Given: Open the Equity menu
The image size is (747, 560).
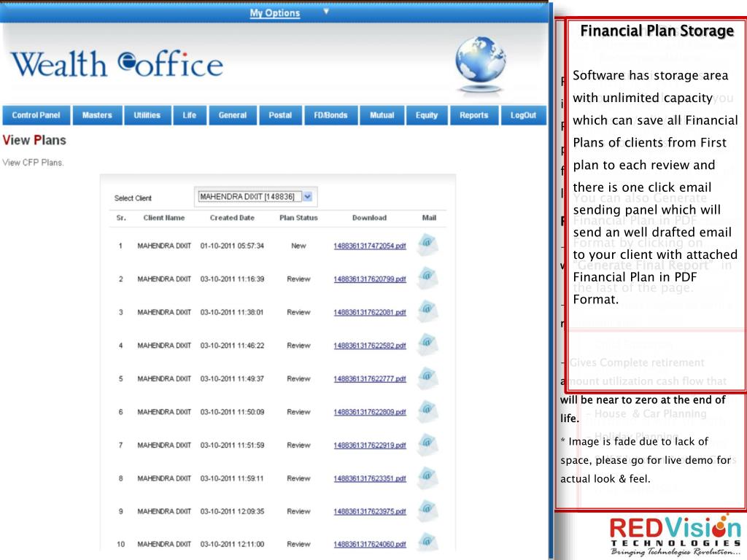Looking at the screenshot, I should pos(426,115).
